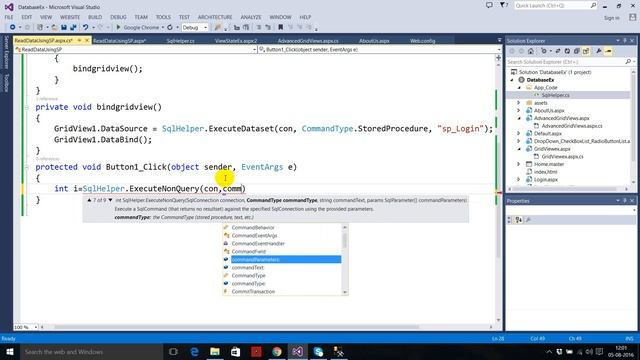Close the ReadDataUsingSP.aspx.cs tab
Image resolution: width=640 pixels, height=360 pixels.
(87, 40)
